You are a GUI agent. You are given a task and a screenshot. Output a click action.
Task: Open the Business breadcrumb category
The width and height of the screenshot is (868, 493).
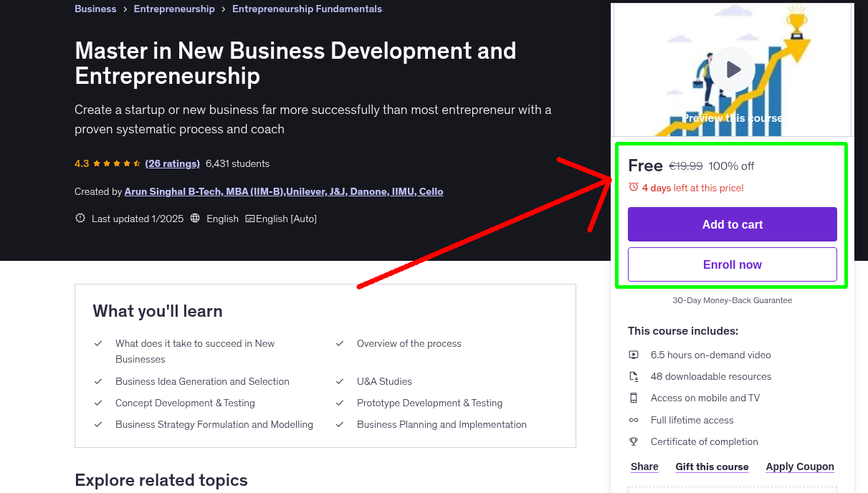click(x=95, y=9)
